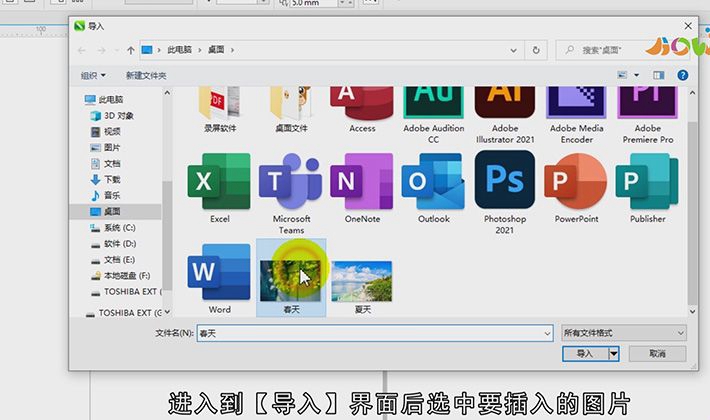710x420 pixels.
Task: Select the Access shortcut icon
Action: pyautogui.click(x=362, y=104)
